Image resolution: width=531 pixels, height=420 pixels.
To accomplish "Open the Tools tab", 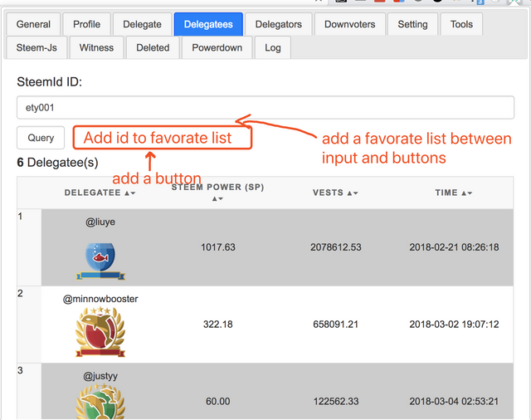I will tap(461, 24).
